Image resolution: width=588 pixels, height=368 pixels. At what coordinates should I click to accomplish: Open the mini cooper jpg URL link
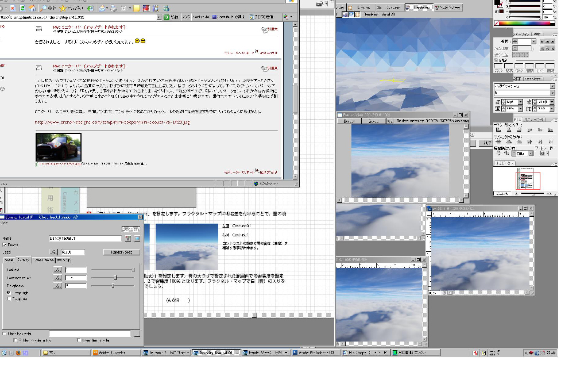(112, 122)
